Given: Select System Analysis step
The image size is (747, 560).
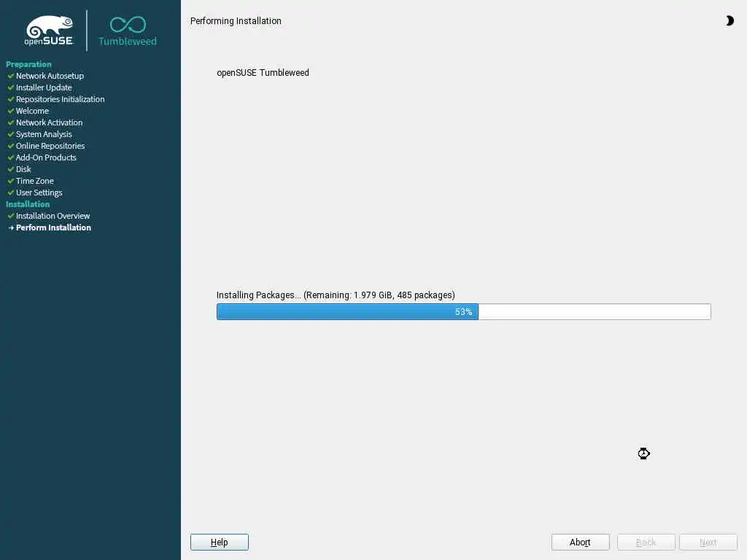Looking at the screenshot, I should (x=44, y=134).
